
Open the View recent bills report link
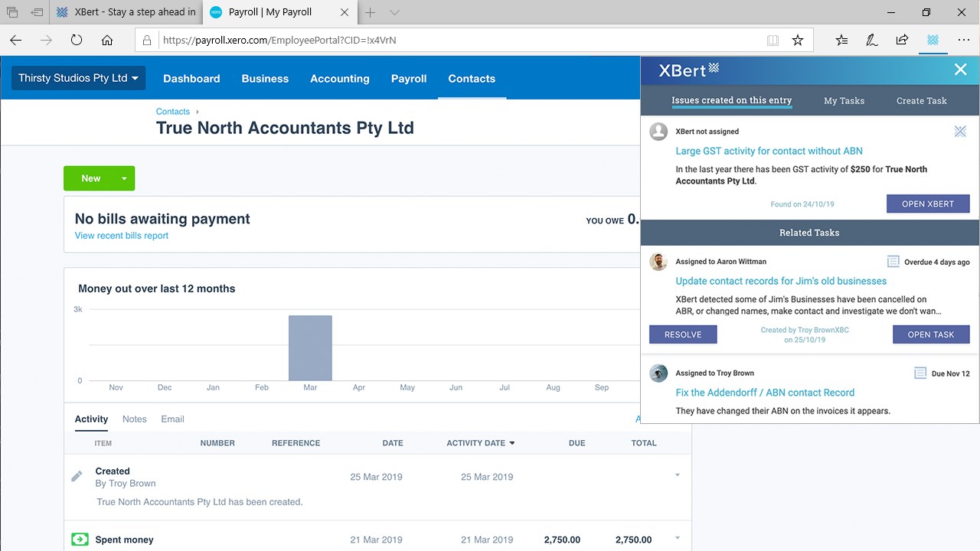click(121, 236)
